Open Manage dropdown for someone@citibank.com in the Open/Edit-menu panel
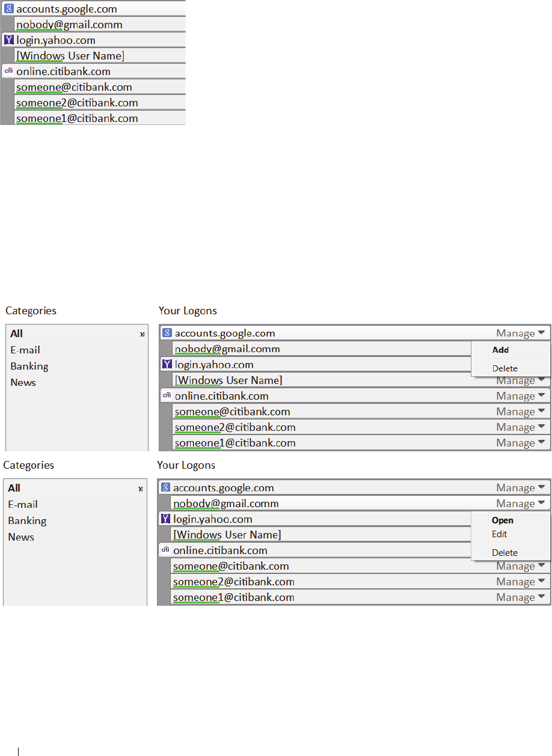Screen dimensions: 552x756 [x=521, y=566]
